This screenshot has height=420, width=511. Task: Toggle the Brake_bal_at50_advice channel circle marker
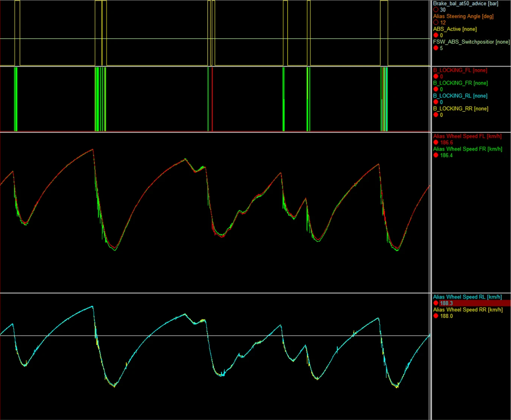coord(436,10)
